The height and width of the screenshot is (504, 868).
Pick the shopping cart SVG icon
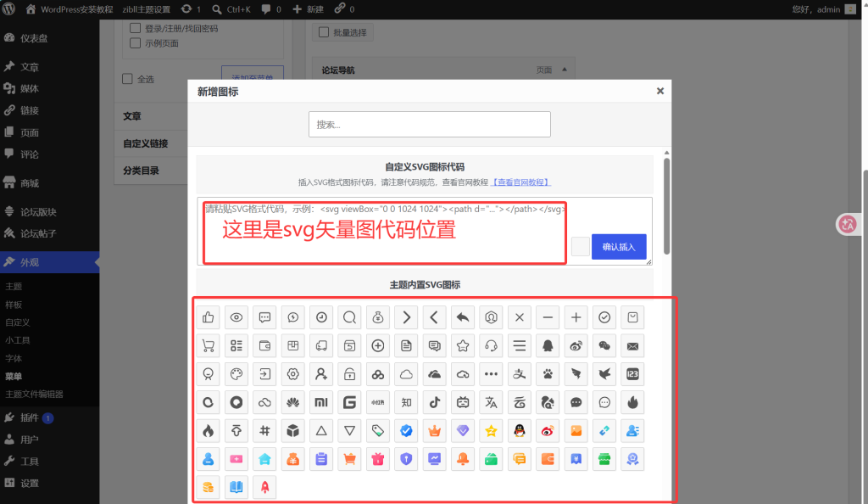pos(209,345)
